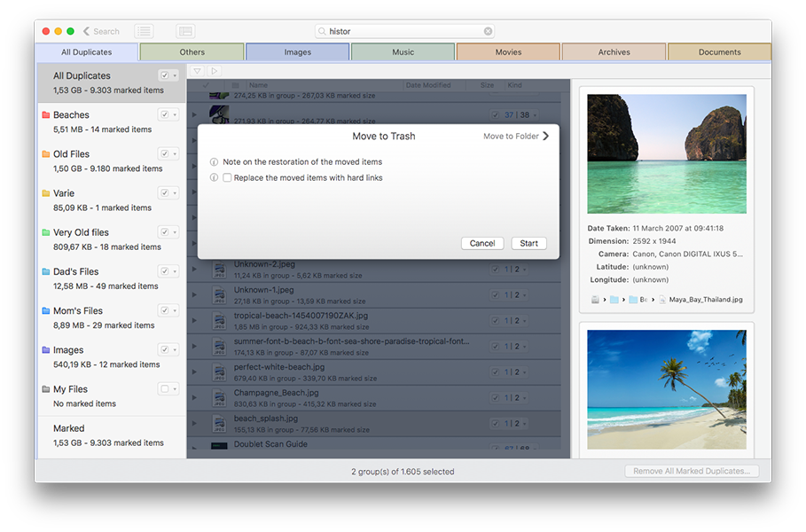
Task: Open the Old Files mark options dropdown arrow
Action: [175, 153]
